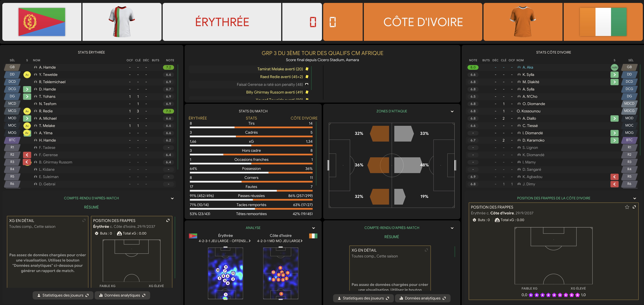Click Côte d'Ivoire flag icon in Analyse panel

pyautogui.click(x=313, y=236)
